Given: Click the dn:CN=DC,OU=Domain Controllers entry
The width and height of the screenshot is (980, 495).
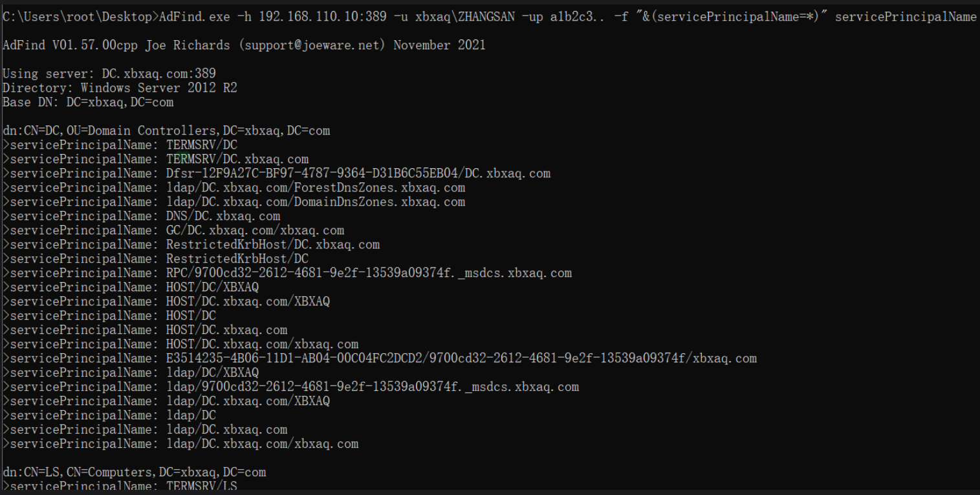Looking at the screenshot, I should click(x=166, y=131).
